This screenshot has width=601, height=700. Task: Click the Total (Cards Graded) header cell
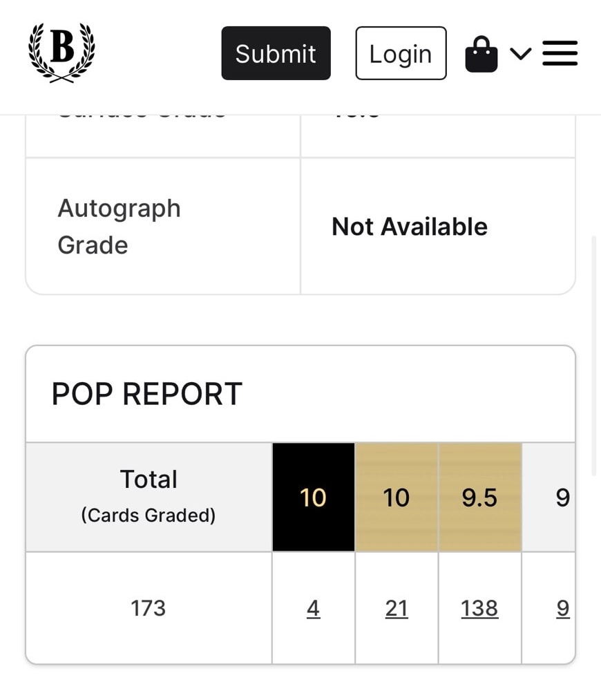coord(149,497)
